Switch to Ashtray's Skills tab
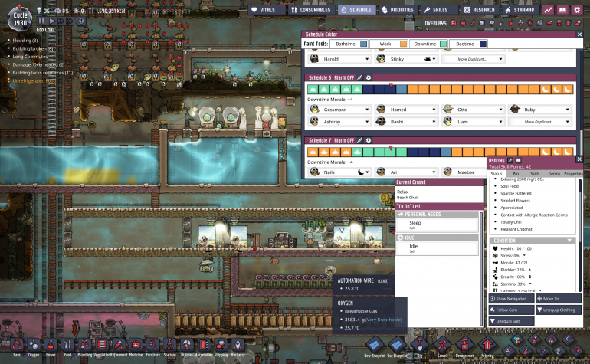Image resolution: width=590 pixels, height=364 pixels. pos(535,173)
